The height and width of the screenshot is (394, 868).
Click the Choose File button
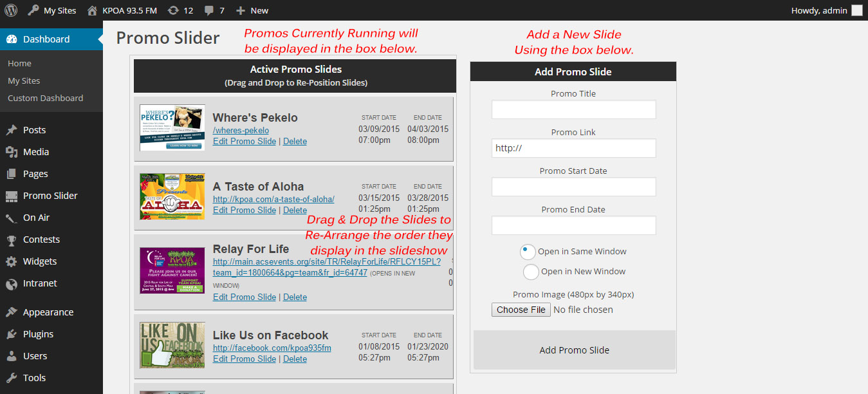pyautogui.click(x=521, y=310)
